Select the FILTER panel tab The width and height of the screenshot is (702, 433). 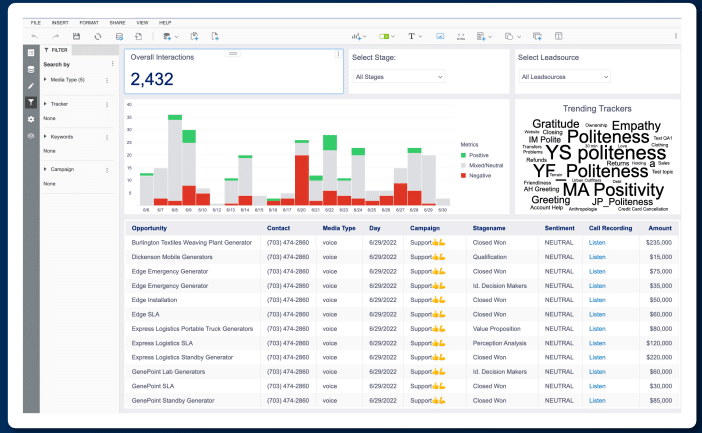[x=56, y=50]
